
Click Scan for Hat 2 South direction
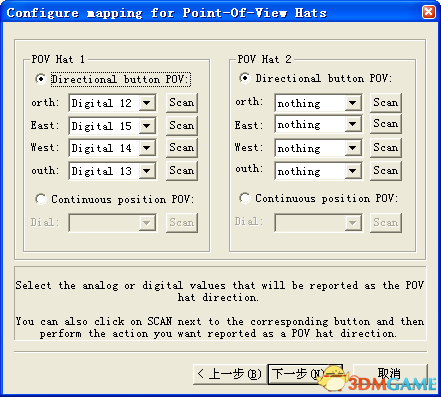pyautogui.click(x=386, y=171)
